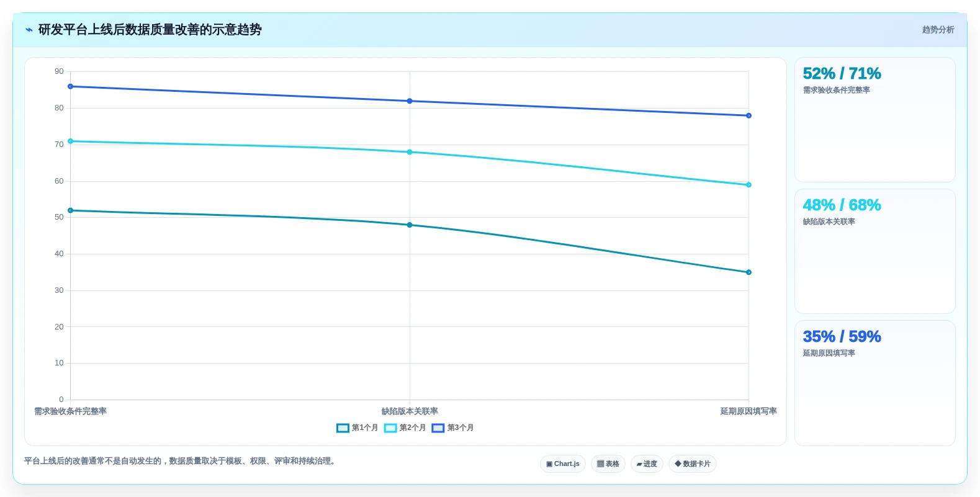
Task: Click 延期原因填写率 caption in third stat card
Action: click(829, 353)
